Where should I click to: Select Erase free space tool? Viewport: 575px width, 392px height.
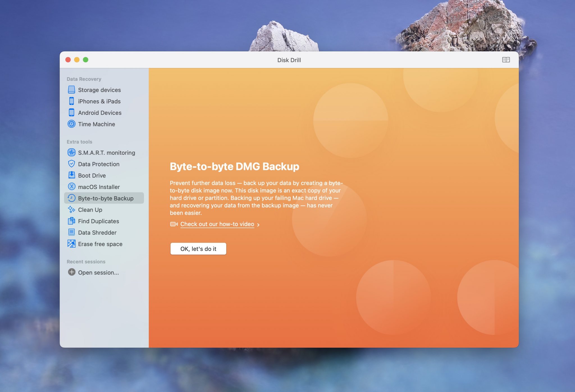(100, 244)
